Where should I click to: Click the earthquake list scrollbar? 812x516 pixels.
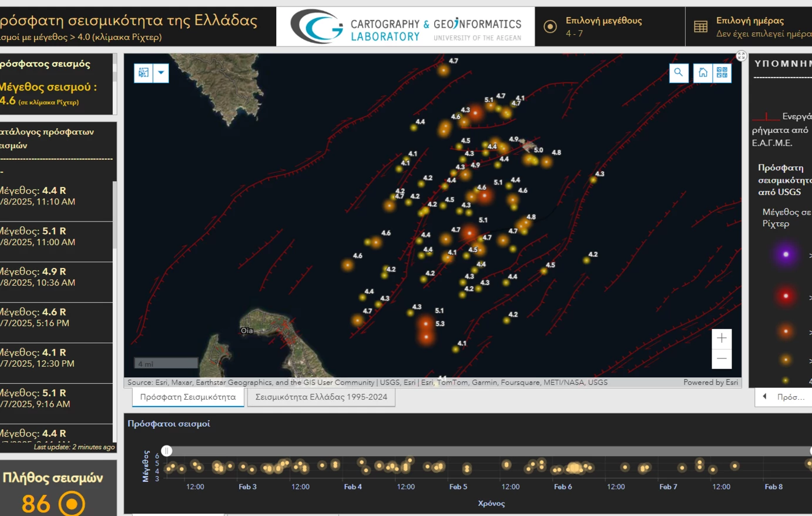click(x=115, y=200)
